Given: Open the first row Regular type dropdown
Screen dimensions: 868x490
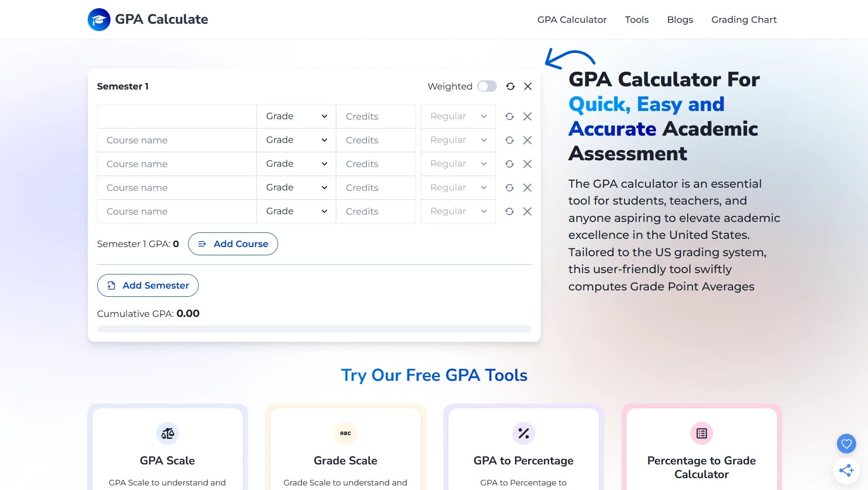Looking at the screenshot, I should tap(458, 116).
